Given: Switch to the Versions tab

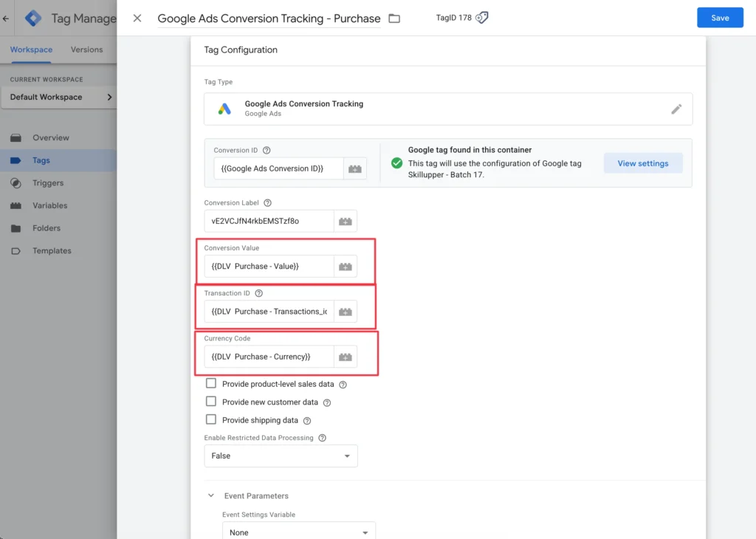Looking at the screenshot, I should (x=87, y=49).
